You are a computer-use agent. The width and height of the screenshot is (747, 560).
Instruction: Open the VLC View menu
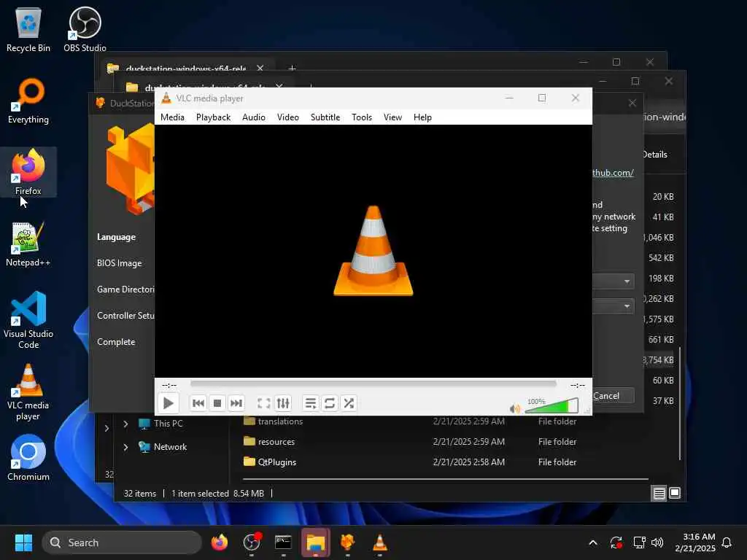pos(392,117)
